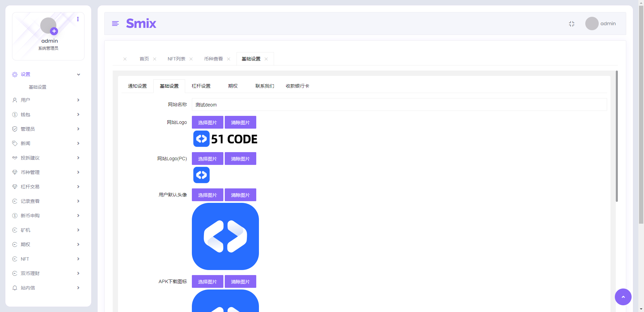644x312 pixels.
Task: Click the plus icon on the admin avatar
Action: (54, 31)
